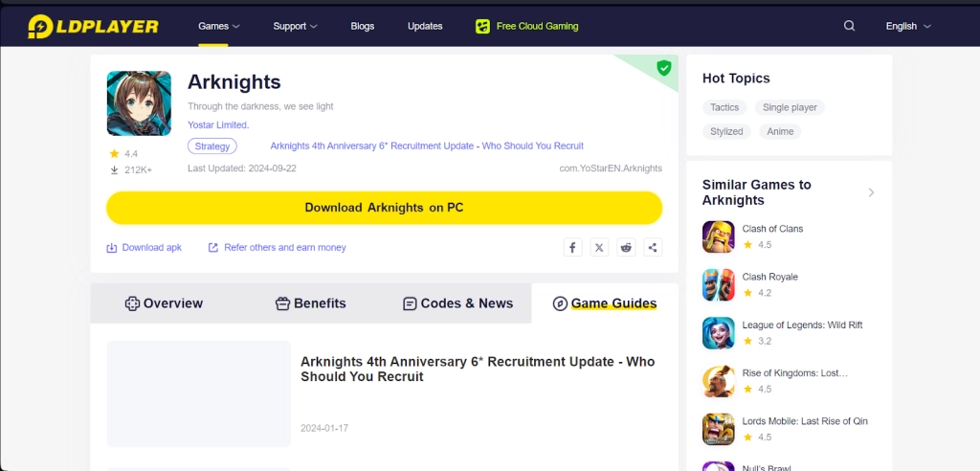Select the Single player topic tag
Viewport: 980px width, 471px height.
coord(790,107)
